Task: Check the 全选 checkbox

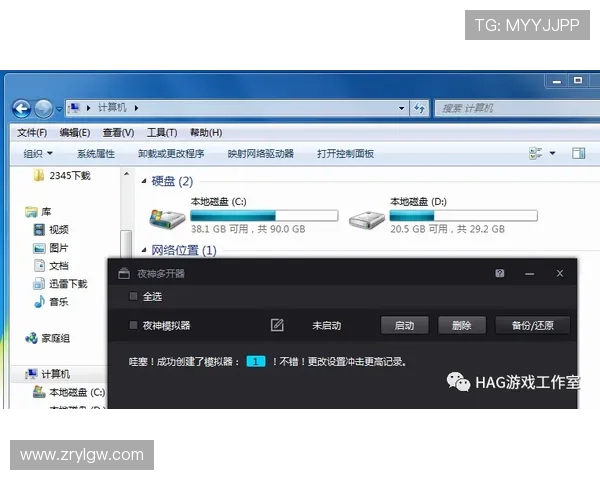Action: click(133, 296)
